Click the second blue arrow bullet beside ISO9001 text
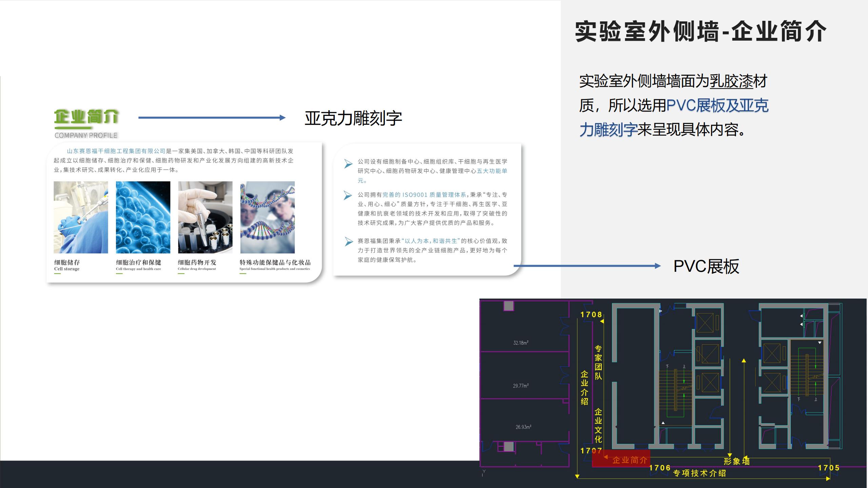Screen dimensions: 868x488 (x=348, y=195)
